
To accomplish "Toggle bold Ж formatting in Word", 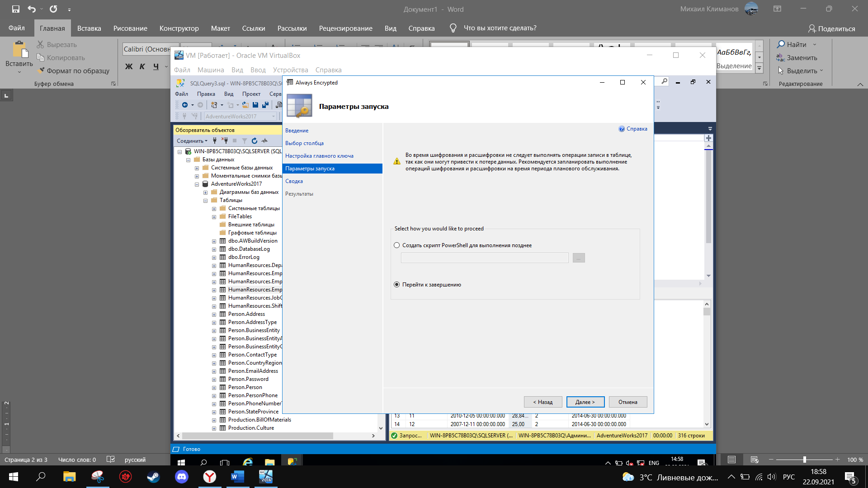I will (129, 66).
